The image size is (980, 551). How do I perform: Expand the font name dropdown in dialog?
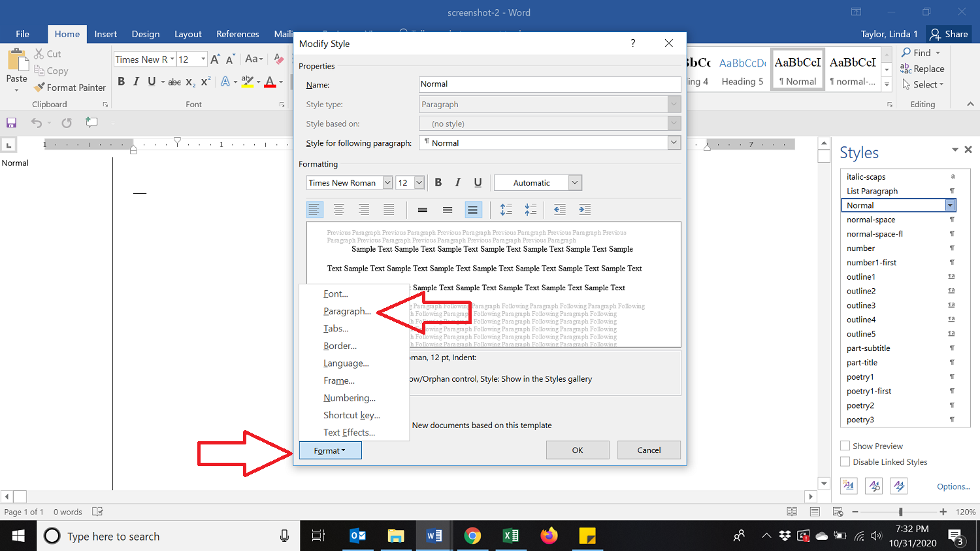coord(387,183)
